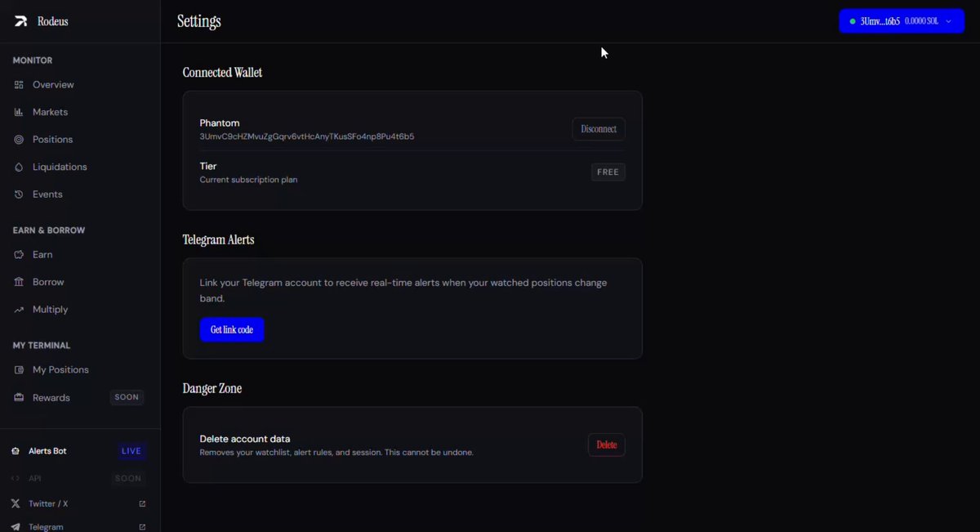
Task: Click the EARN & BORROW section label
Action: [x=49, y=230]
